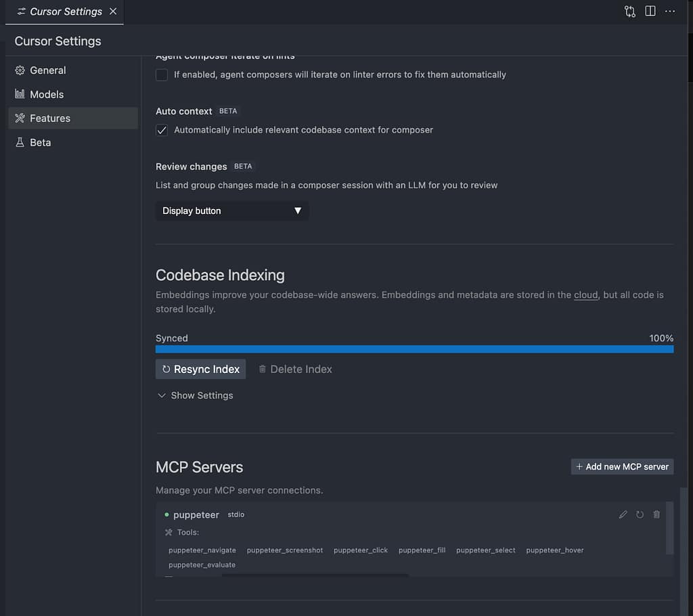Close the Cursor Settings tab
693x616 pixels.
(113, 12)
